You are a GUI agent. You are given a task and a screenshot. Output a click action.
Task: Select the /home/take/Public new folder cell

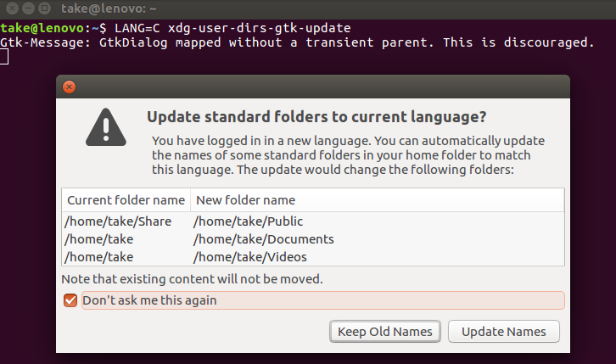(248, 221)
